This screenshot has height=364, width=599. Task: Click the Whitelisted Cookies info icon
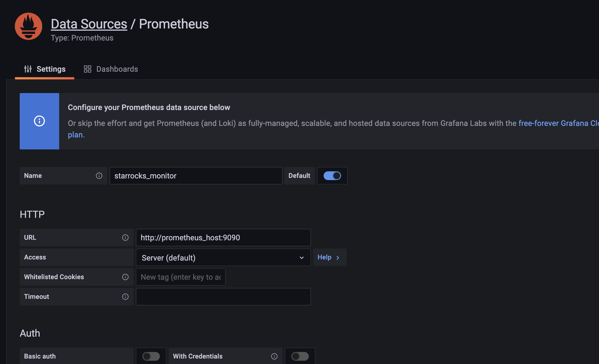tap(125, 277)
